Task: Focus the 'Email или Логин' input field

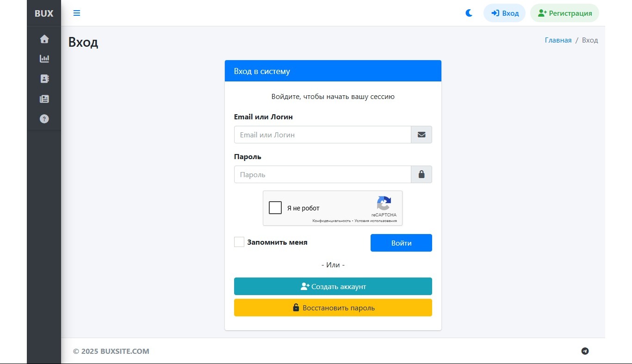Action: (x=322, y=135)
